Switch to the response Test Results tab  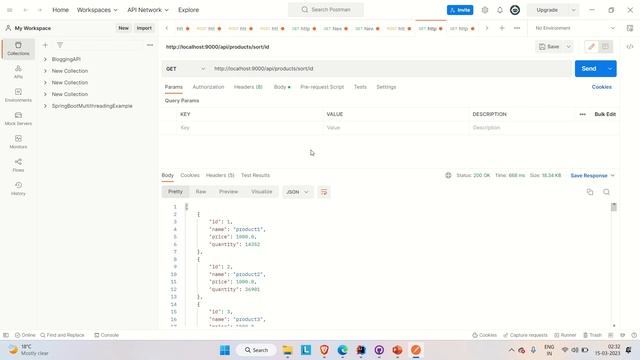[255, 175]
